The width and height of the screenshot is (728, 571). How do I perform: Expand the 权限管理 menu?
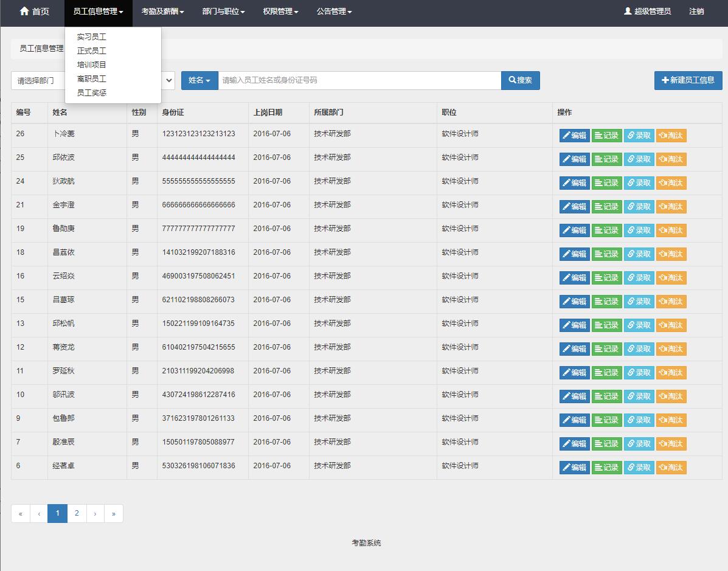point(280,12)
